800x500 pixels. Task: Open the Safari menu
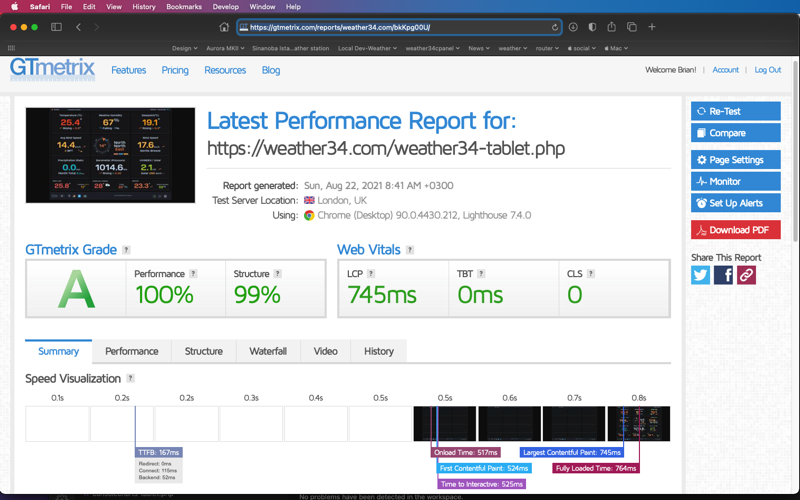pos(40,7)
